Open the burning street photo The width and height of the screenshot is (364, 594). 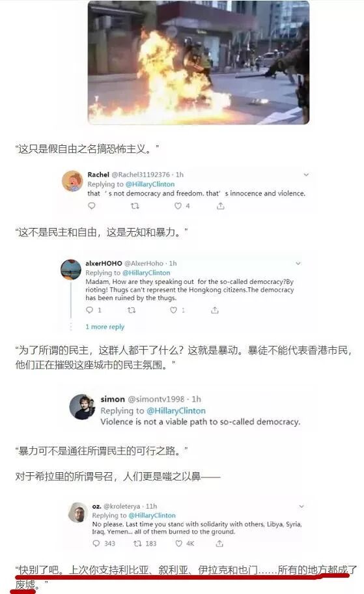[x=199, y=62]
